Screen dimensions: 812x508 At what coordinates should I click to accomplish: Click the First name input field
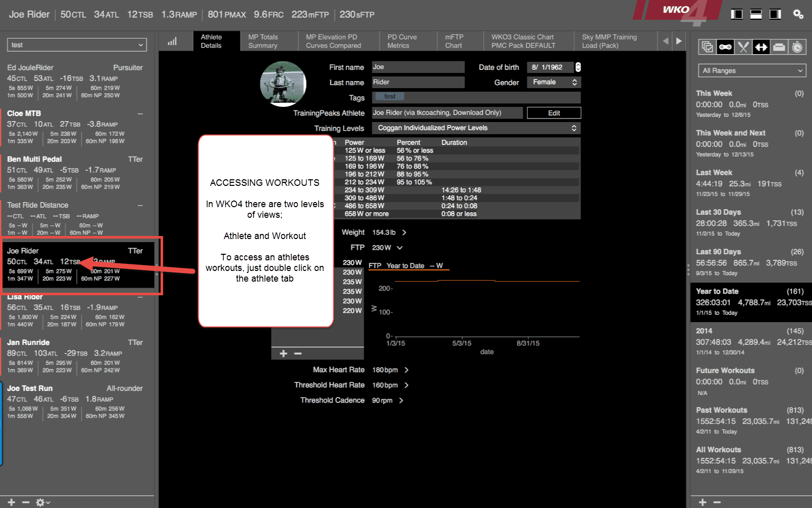[418, 67]
